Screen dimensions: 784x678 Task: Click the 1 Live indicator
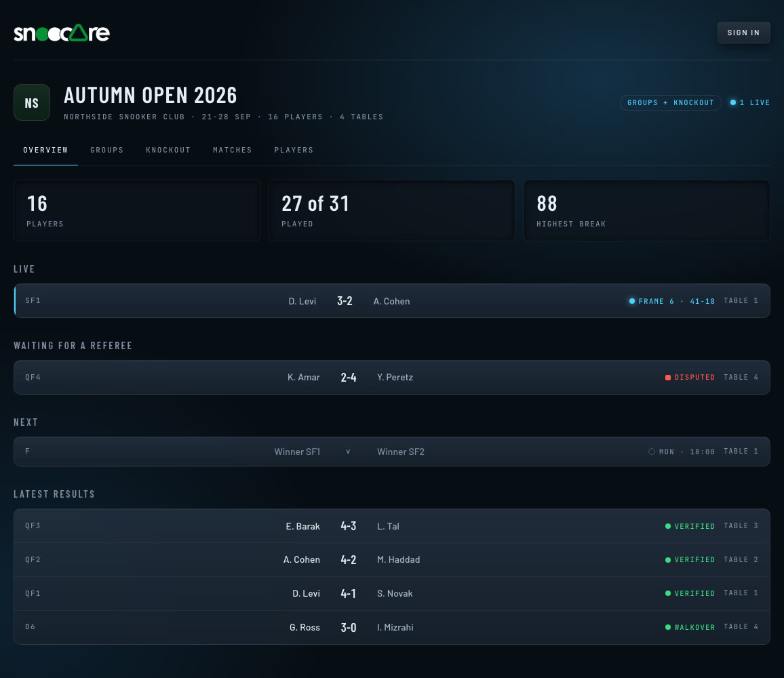749,102
